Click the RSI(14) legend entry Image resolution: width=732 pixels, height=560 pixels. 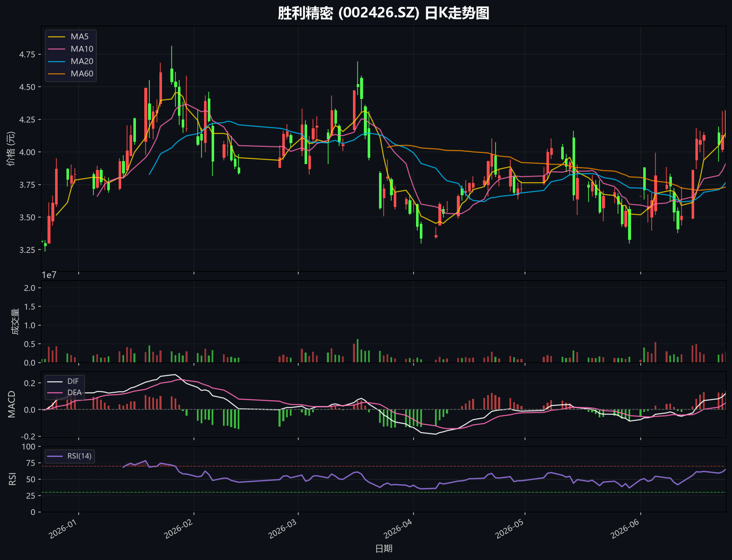coord(69,456)
